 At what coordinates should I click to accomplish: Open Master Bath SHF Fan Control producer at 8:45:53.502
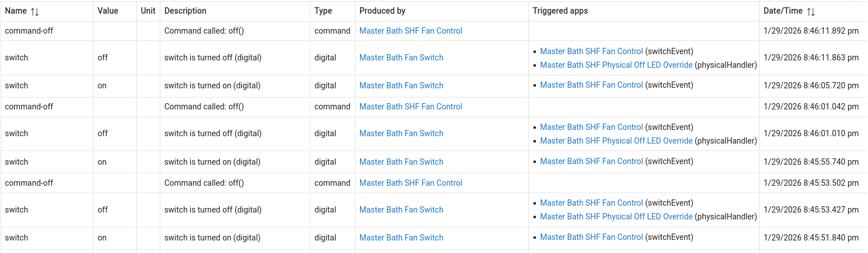click(410, 183)
